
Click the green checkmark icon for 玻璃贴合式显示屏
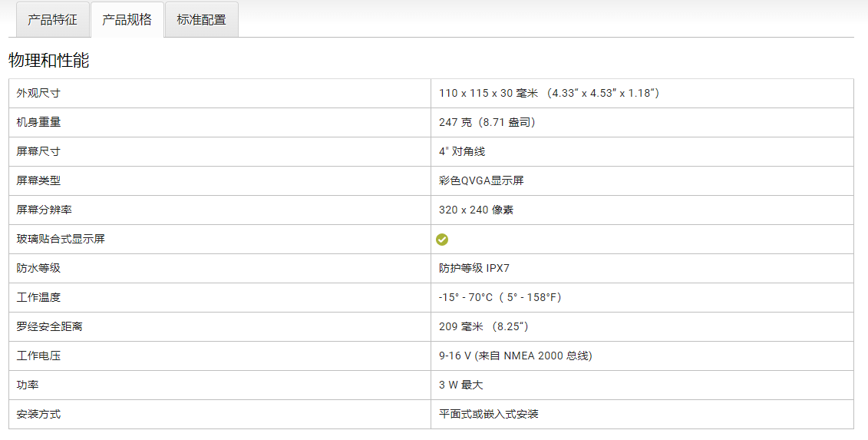[x=442, y=240]
